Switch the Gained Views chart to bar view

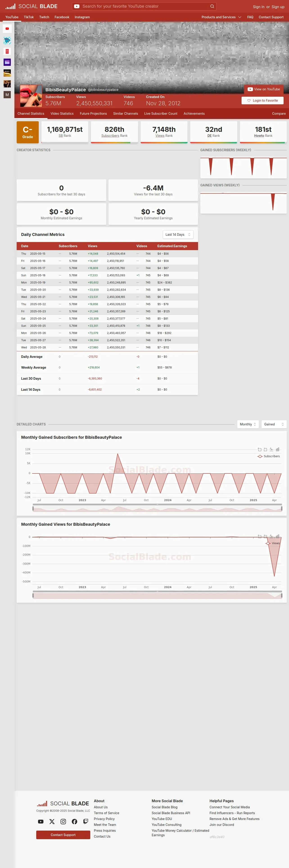(278, 537)
